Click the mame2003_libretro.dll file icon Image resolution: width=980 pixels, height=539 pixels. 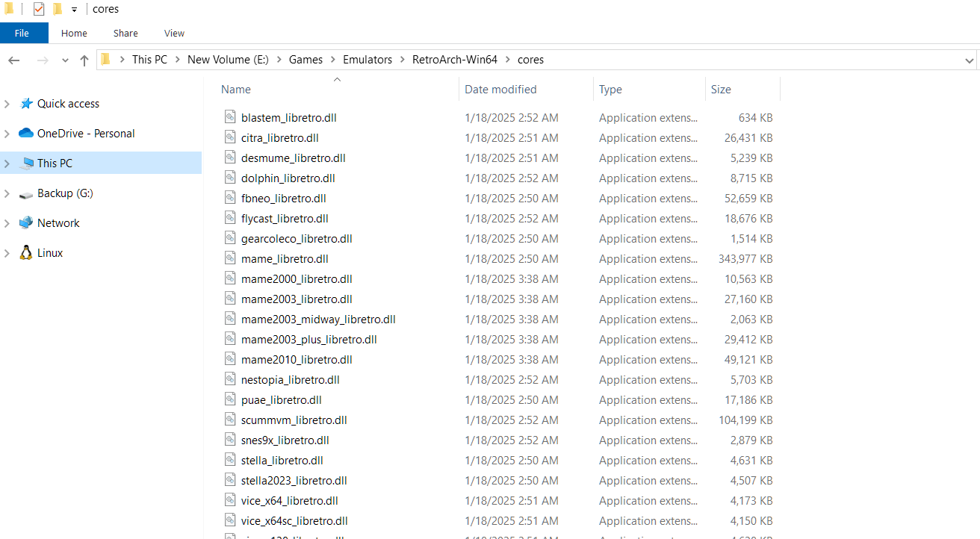coord(229,299)
